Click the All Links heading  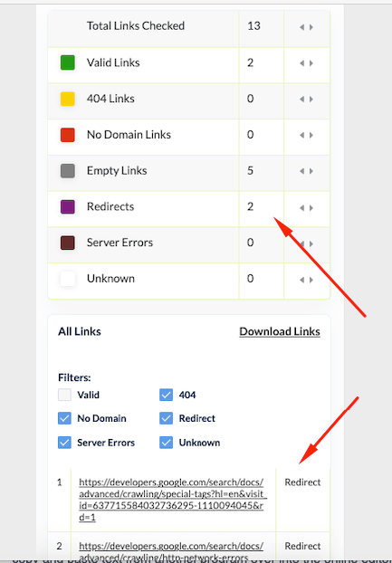80,331
